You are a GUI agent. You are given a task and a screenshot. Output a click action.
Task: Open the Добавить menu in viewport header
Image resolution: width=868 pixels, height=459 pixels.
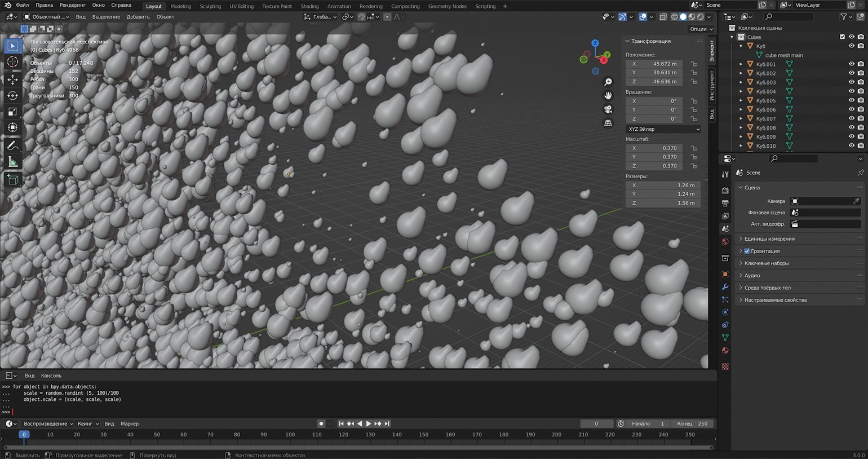[x=138, y=17]
